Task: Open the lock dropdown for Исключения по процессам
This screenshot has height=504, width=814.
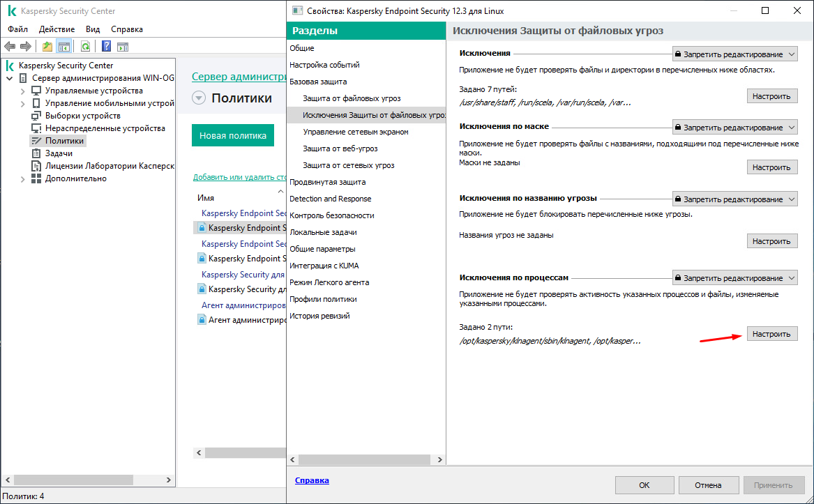Action: 735,278
